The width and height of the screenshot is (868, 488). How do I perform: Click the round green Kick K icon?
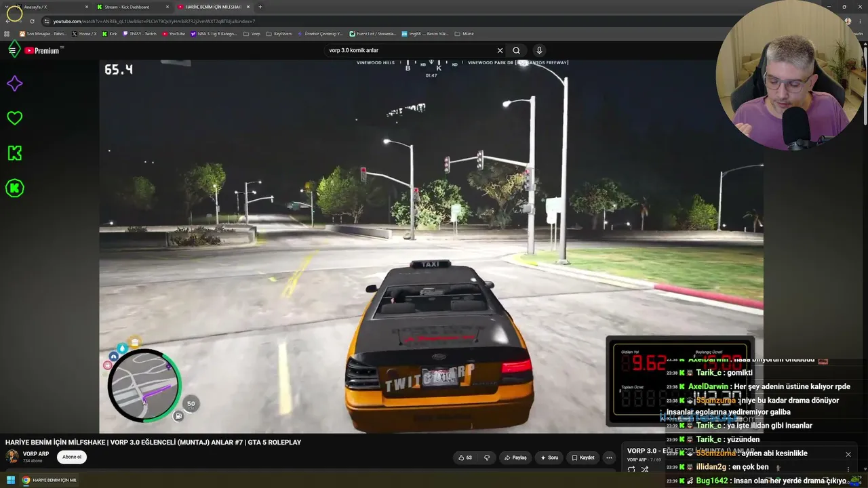pos(14,188)
